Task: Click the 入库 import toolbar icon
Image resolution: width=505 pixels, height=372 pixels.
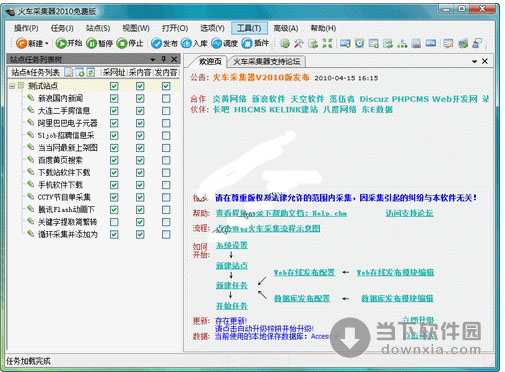Action: point(186,43)
